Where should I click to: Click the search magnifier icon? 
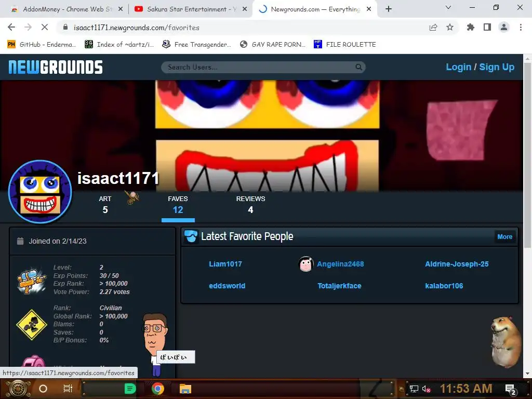pos(358,67)
